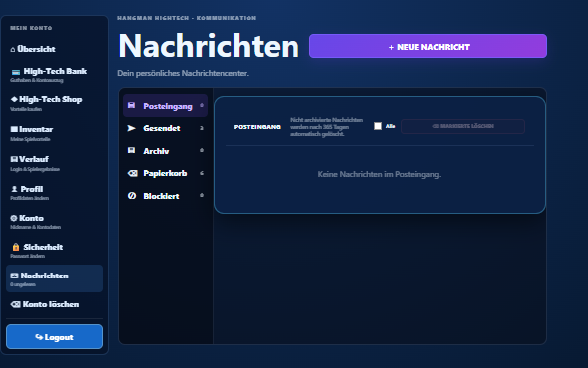
Task: Click the Markierte löschen button
Action: point(463,126)
